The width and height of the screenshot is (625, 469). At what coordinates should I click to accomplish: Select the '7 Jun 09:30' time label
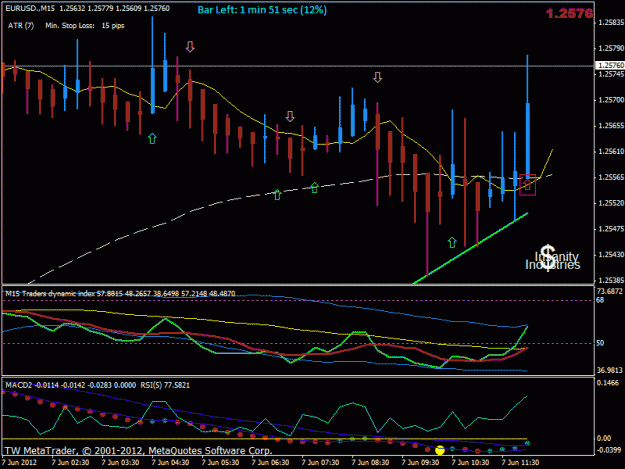point(420,463)
